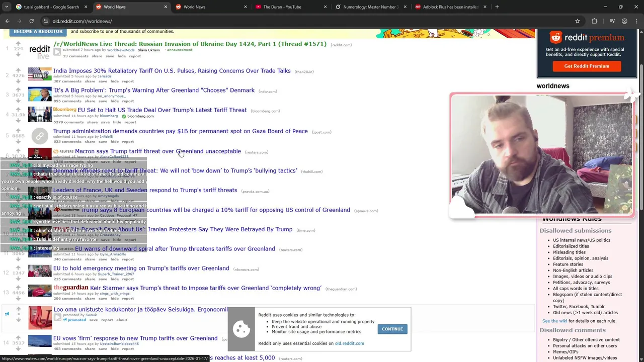
Task: Reload the page with the refresh icon
Action: tap(31, 21)
